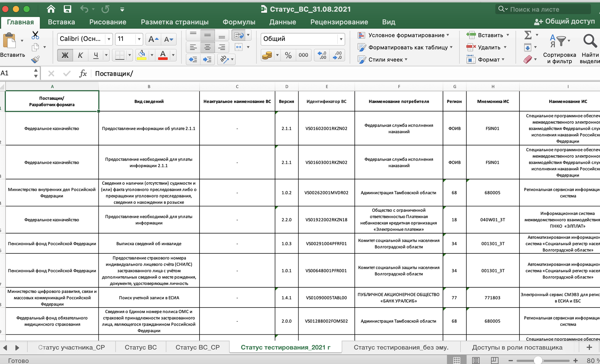Select column E header
600x364 pixels.
327,86
